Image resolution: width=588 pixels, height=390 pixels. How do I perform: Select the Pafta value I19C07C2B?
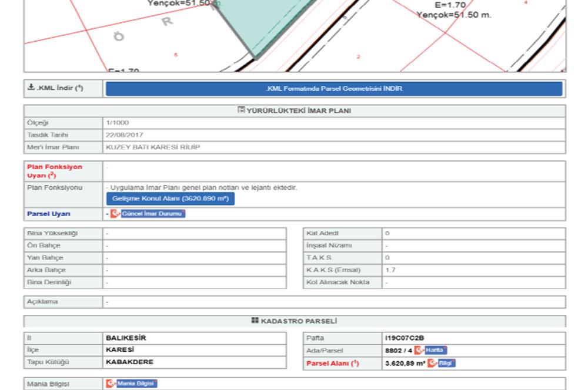pos(405,338)
